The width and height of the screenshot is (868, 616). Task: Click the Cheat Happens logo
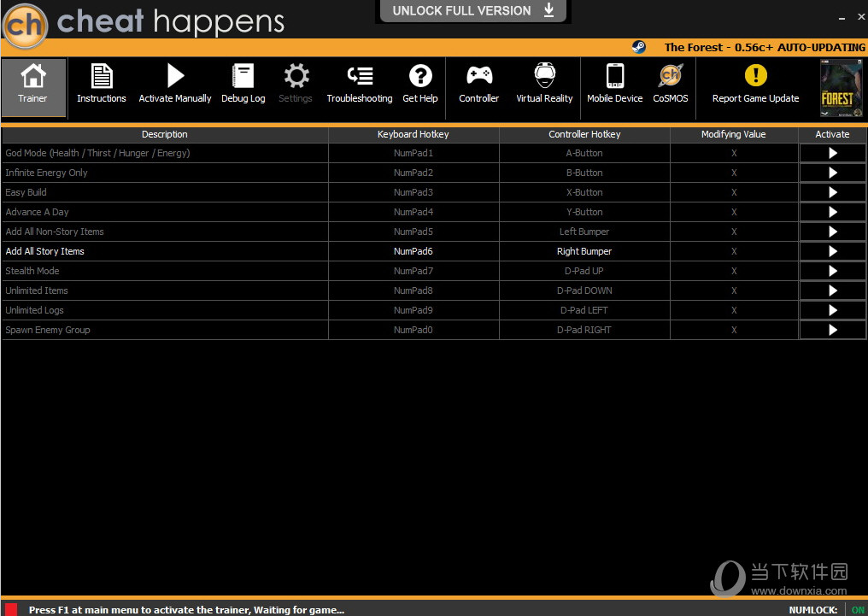(25, 26)
